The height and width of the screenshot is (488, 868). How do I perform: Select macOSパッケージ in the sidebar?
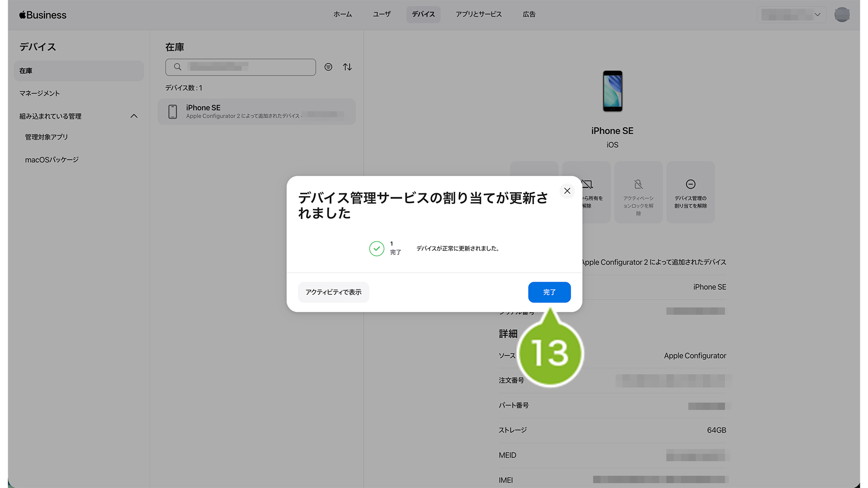(x=52, y=160)
